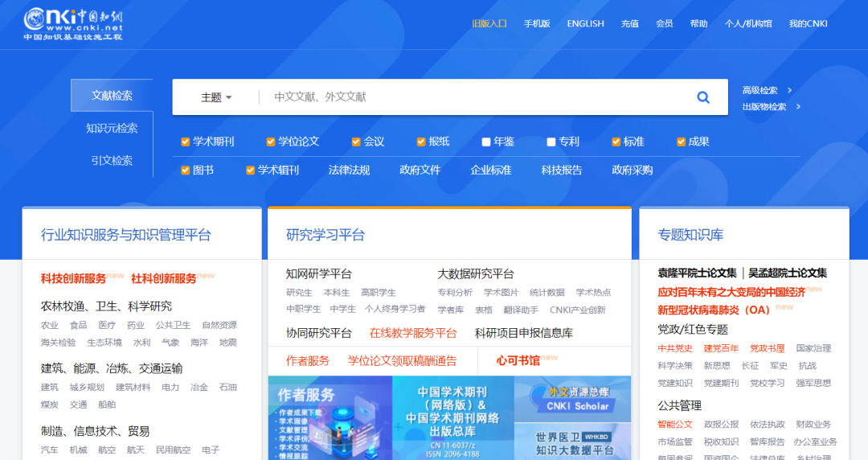Open 在线教学服务平台 link

point(413,333)
